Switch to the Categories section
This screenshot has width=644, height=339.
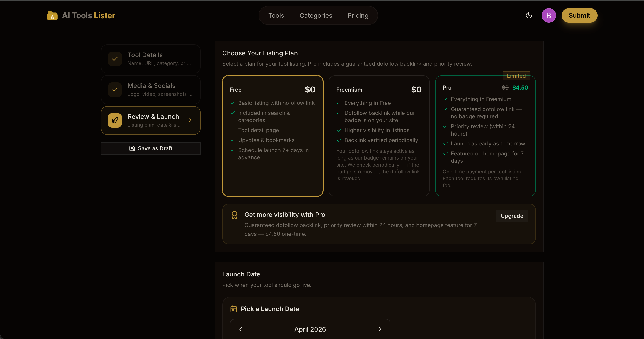316,15
